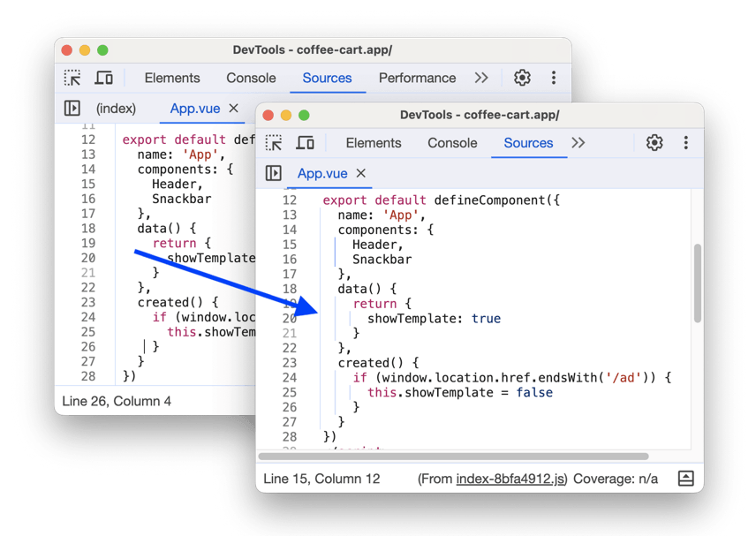756x536 pixels.
Task: Open the More Panels chevron in front DevTools
Action: pyautogui.click(x=578, y=142)
